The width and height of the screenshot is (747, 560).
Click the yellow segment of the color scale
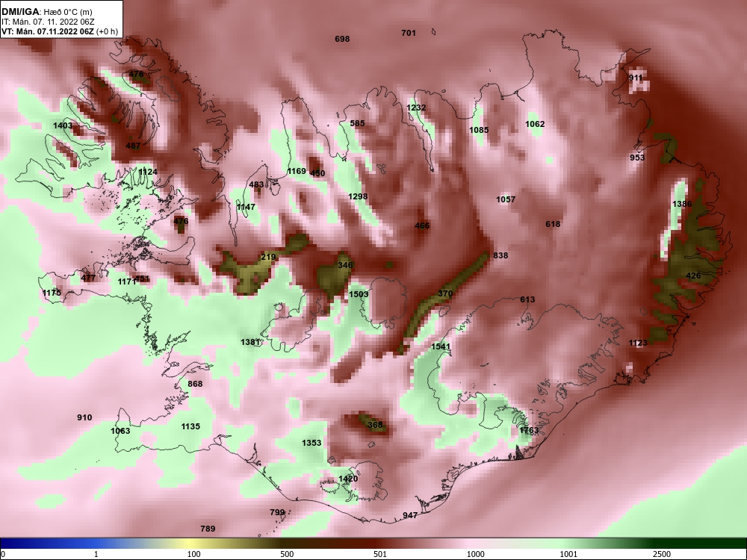[x=190, y=544]
